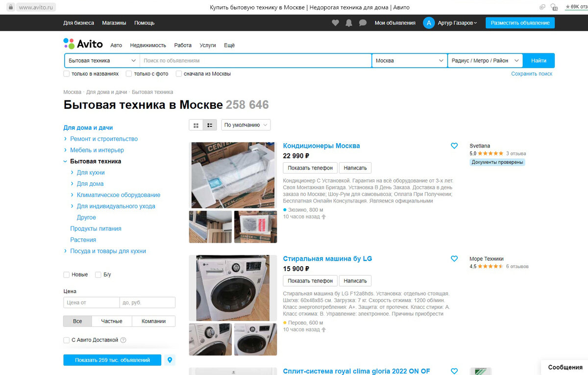Click Показать 259 тыс. объявлений button

pyautogui.click(x=112, y=360)
